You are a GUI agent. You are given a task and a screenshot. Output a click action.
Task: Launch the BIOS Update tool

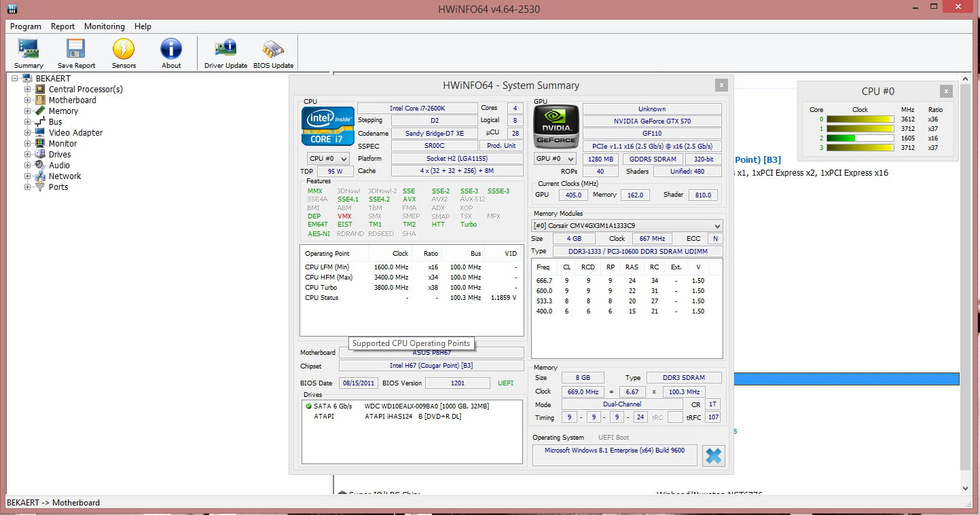(x=273, y=50)
